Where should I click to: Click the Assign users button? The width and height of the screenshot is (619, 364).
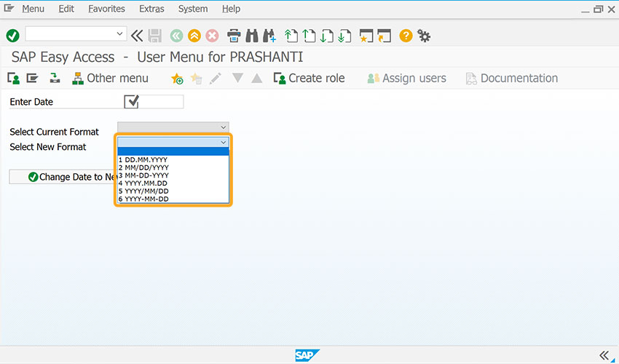coord(406,78)
